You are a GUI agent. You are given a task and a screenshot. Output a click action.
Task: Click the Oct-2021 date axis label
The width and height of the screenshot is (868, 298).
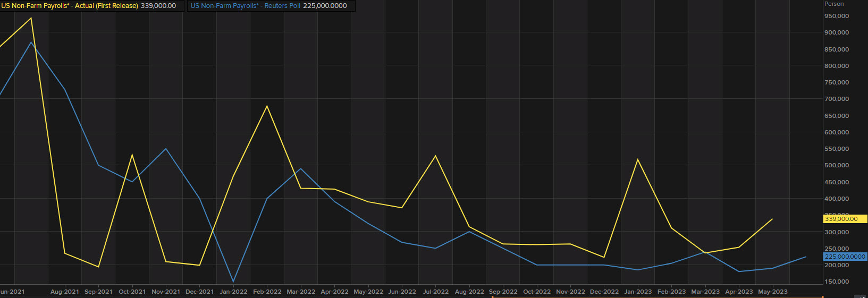[x=132, y=292]
